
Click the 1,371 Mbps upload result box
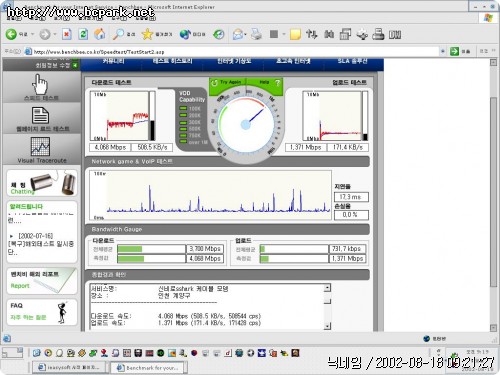click(305, 147)
